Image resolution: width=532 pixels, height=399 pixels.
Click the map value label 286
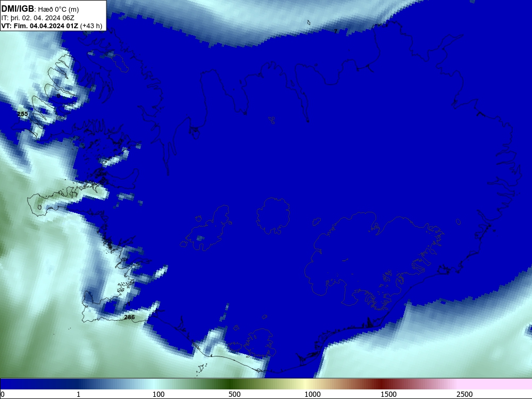(129, 317)
